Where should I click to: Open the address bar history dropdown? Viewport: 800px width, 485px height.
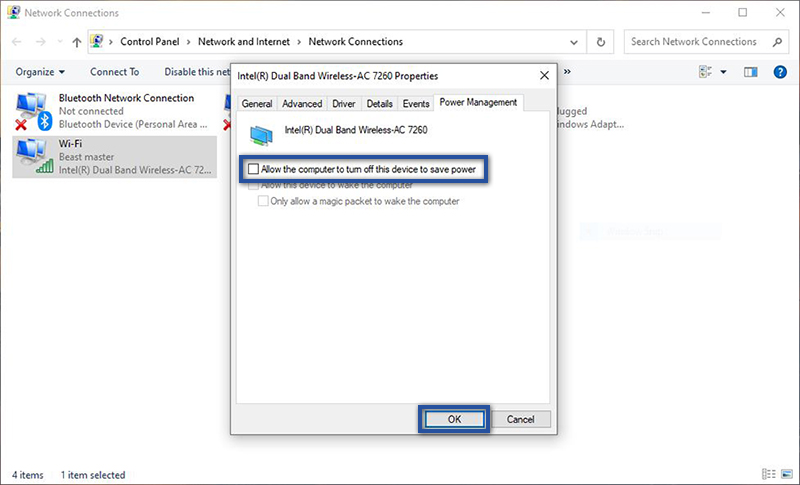[x=573, y=42]
